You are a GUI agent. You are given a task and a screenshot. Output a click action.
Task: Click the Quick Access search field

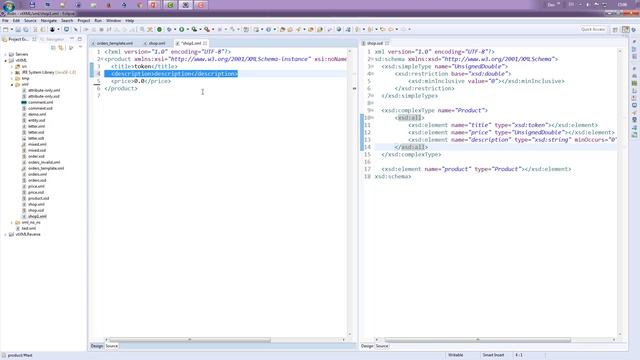(593, 29)
